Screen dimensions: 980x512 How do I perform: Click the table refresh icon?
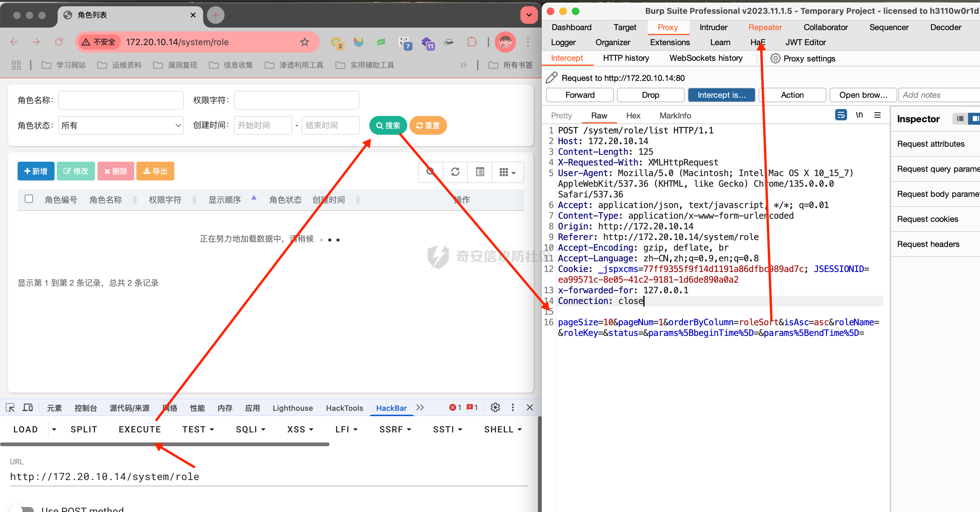pyautogui.click(x=455, y=172)
